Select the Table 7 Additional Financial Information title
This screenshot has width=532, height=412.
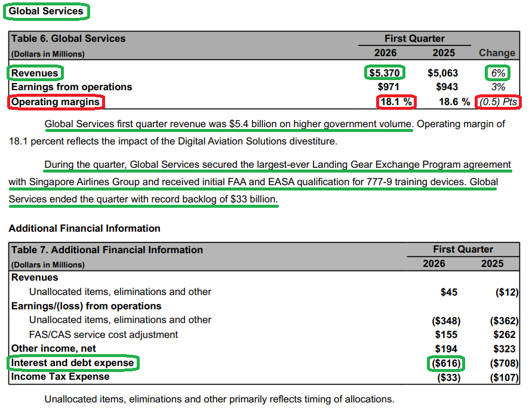pos(107,250)
